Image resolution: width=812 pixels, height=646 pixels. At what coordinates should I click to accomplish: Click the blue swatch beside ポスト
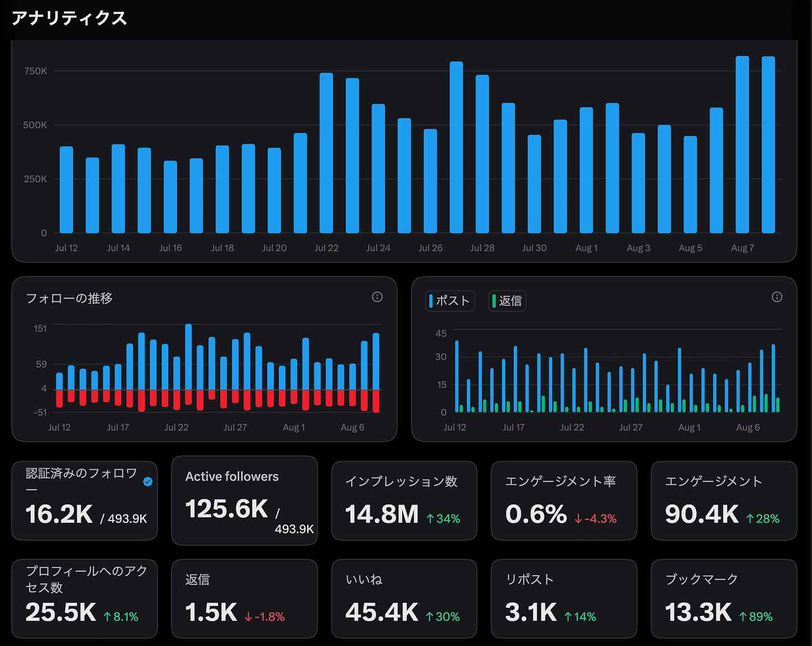coord(431,301)
